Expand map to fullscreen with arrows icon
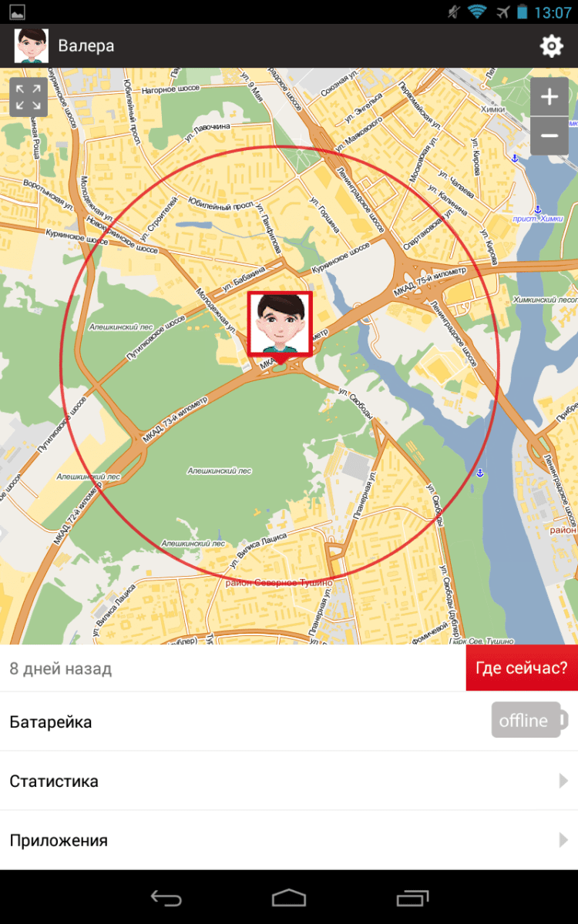Image resolution: width=578 pixels, height=924 pixels. pos(29,98)
